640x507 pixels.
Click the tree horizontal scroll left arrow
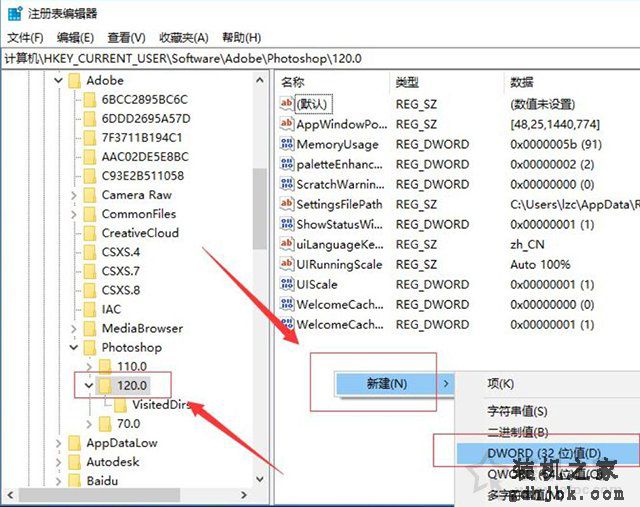10,495
